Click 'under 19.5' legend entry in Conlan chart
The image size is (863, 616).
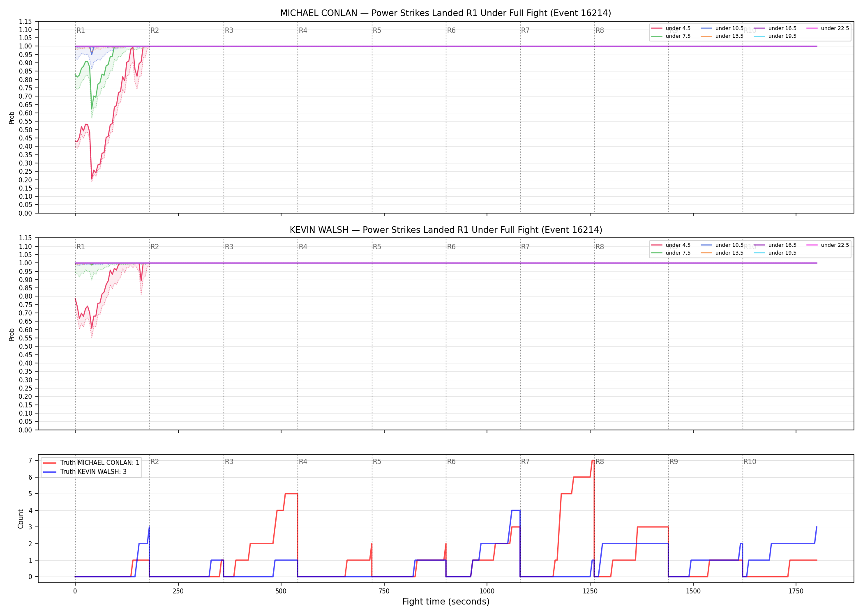[775, 36]
